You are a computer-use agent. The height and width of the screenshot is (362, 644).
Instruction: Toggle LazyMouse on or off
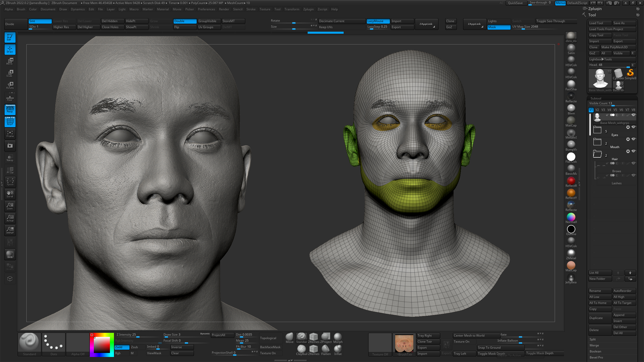[378, 21]
